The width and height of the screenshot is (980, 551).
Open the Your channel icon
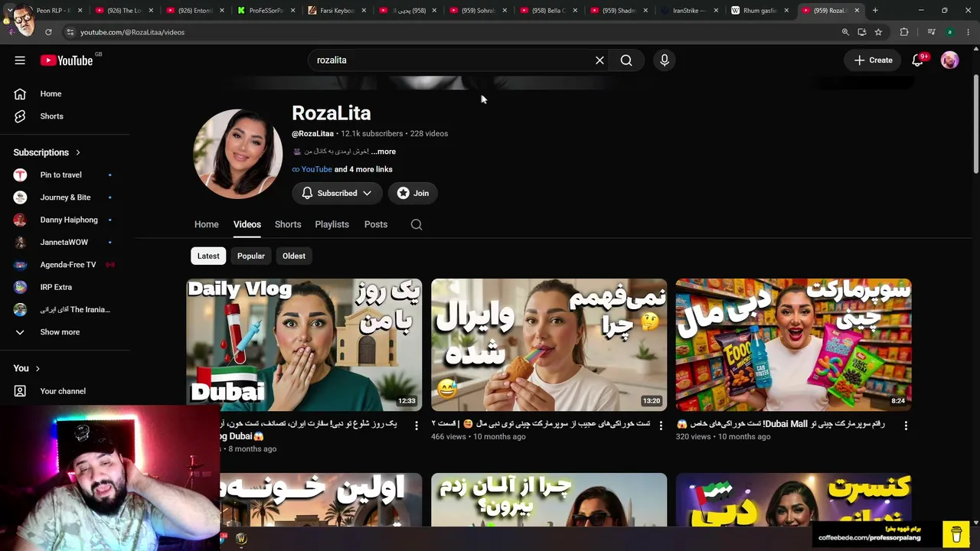[20, 391]
